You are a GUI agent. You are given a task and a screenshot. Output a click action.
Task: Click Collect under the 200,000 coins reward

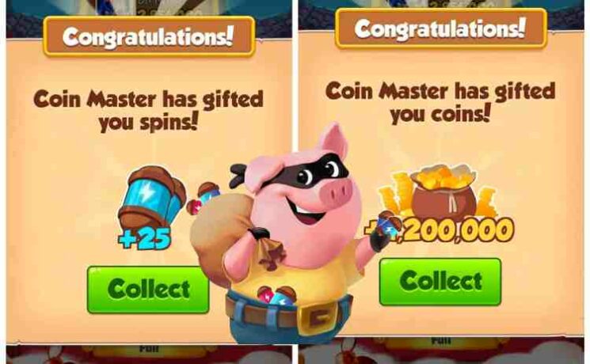[440, 282]
